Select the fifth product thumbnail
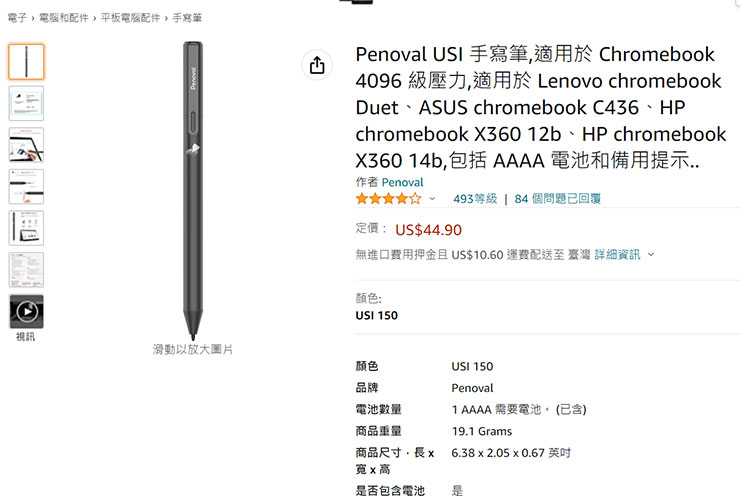The height and width of the screenshot is (499, 740). point(26,228)
